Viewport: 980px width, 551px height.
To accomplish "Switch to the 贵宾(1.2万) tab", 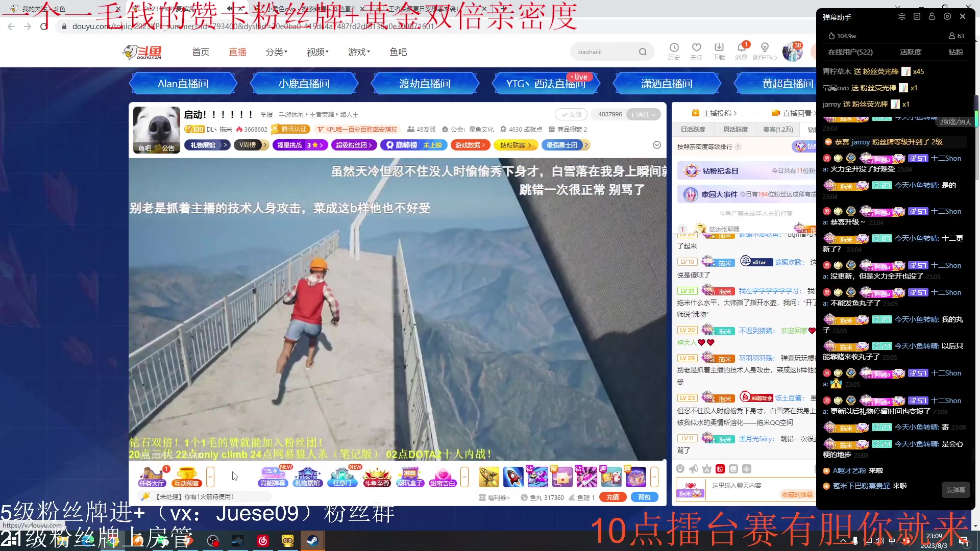I will pos(778,129).
